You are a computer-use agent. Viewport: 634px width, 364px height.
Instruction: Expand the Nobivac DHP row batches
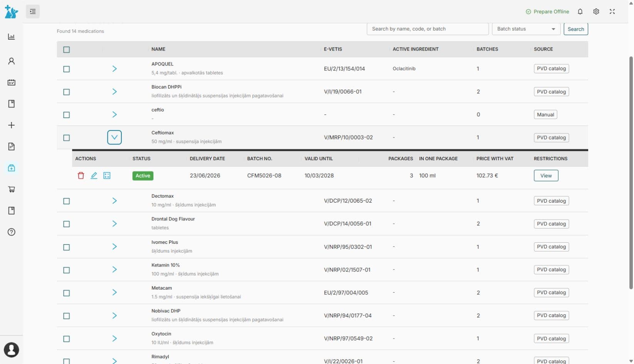(114, 315)
